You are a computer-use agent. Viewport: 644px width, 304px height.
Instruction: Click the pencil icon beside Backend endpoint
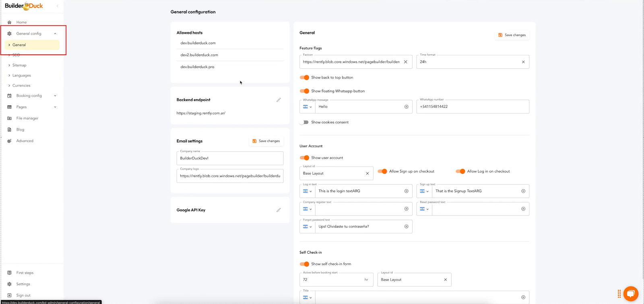point(279,100)
